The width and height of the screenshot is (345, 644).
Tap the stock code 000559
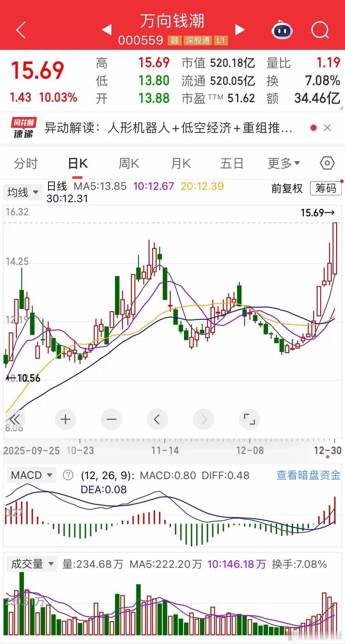pos(141,41)
